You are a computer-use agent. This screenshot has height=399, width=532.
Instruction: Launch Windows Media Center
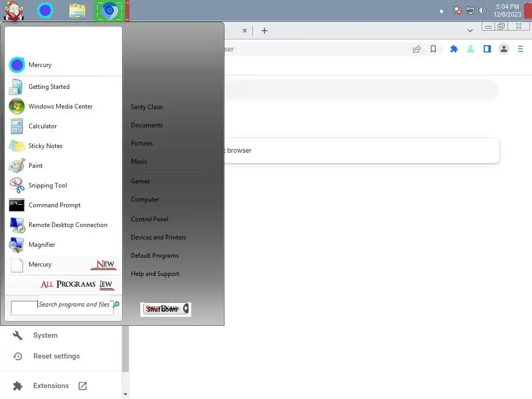(x=63, y=106)
